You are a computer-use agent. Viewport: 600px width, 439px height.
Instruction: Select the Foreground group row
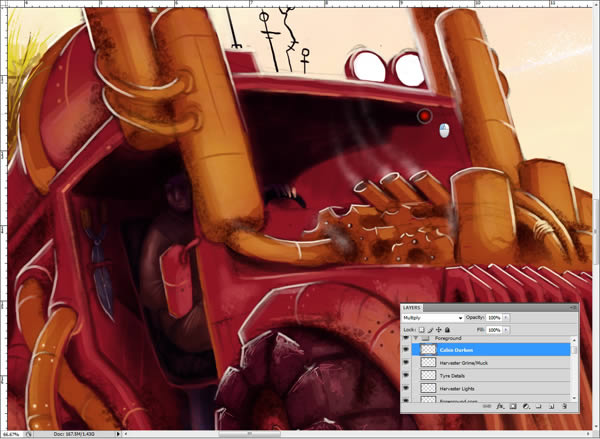tap(491, 338)
